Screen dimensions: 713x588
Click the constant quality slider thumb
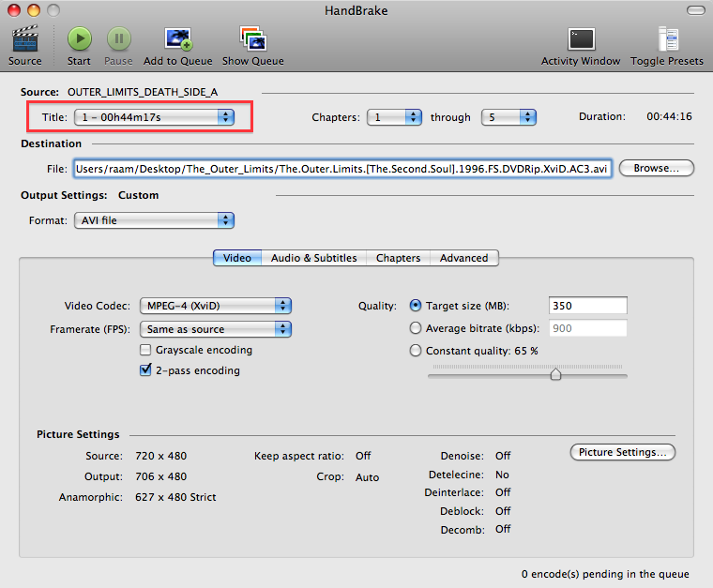point(555,374)
